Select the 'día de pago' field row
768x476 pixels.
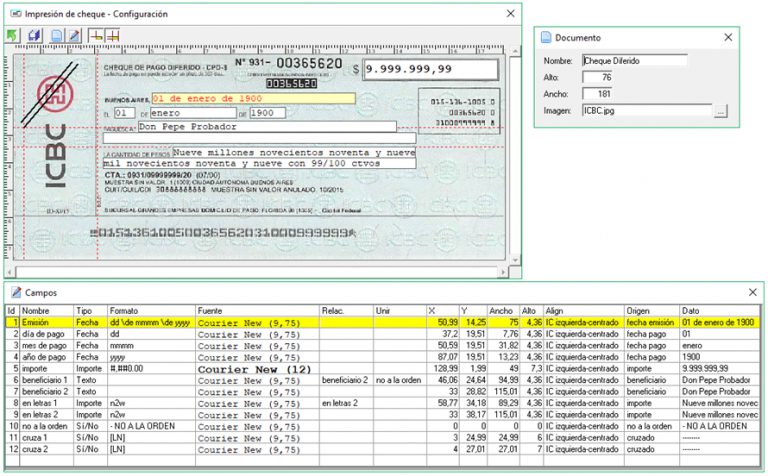(383, 334)
